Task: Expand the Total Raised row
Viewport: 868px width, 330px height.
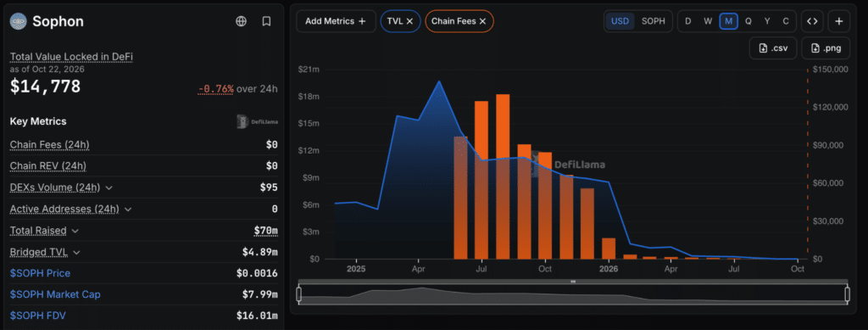Action: 75,231
